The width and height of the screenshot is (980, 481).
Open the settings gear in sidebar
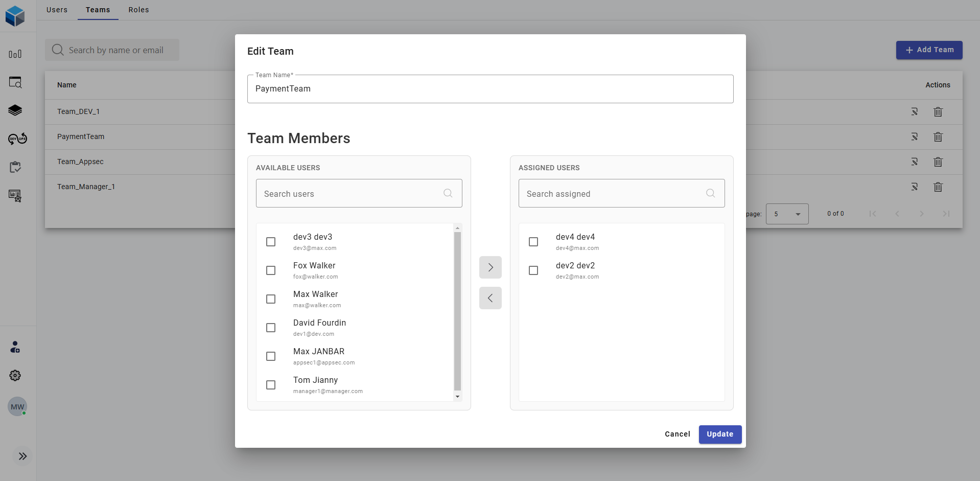(15, 376)
